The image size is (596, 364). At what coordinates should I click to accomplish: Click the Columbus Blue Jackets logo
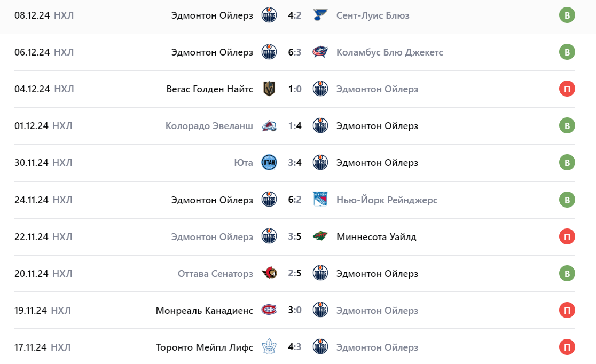tap(320, 52)
